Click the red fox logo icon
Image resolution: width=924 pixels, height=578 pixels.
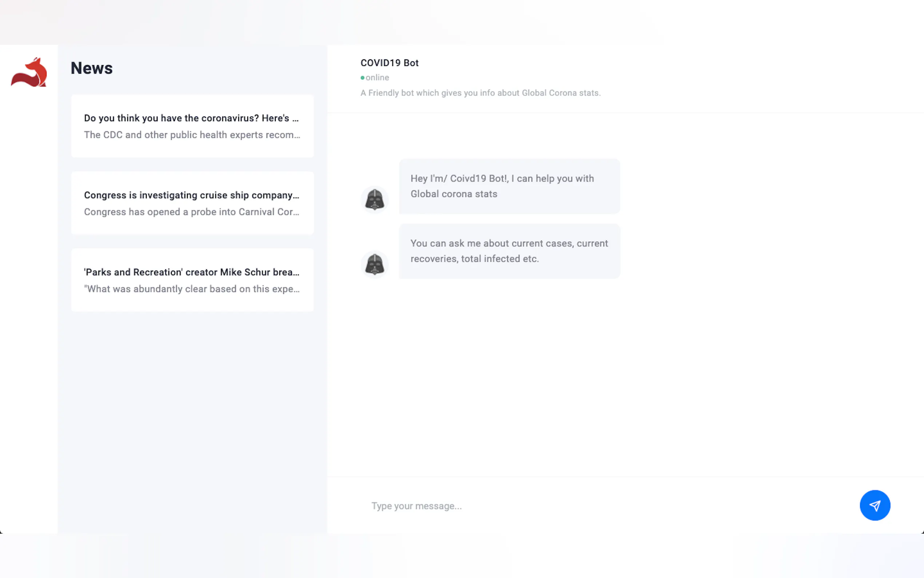pos(29,72)
